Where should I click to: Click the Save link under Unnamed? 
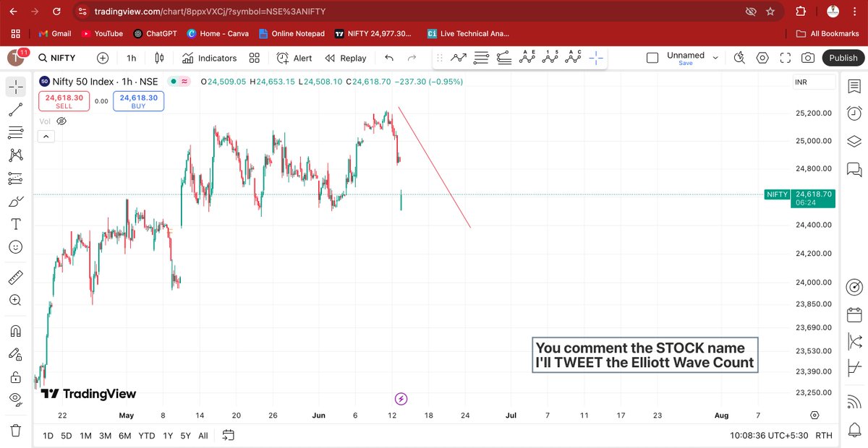pyautogui.click(x=684, y=64)
